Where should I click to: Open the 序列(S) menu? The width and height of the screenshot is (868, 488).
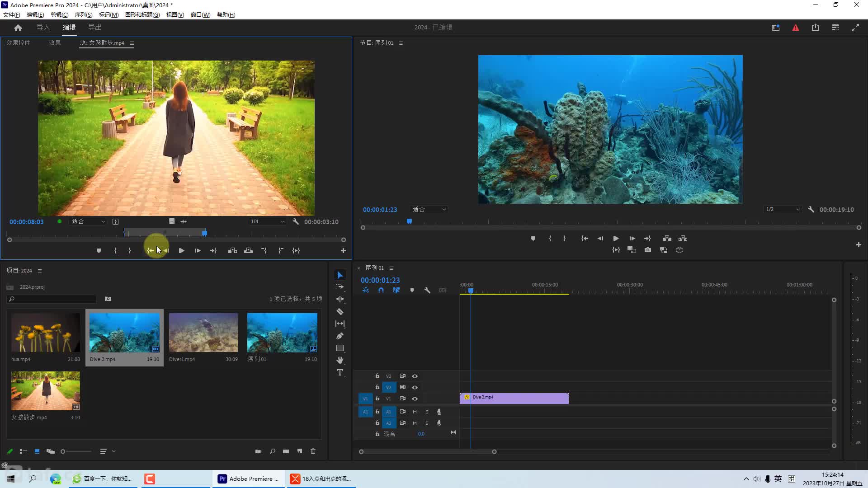84,14
